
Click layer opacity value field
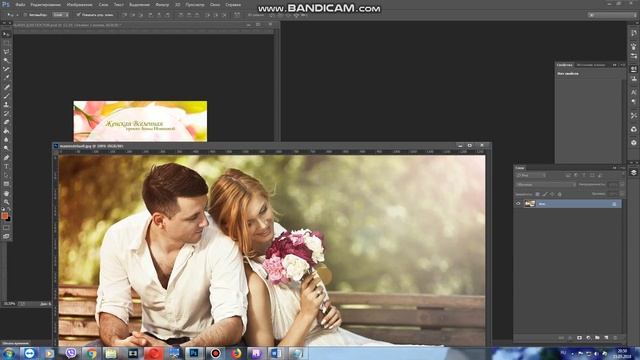click(x=613, y=184)
